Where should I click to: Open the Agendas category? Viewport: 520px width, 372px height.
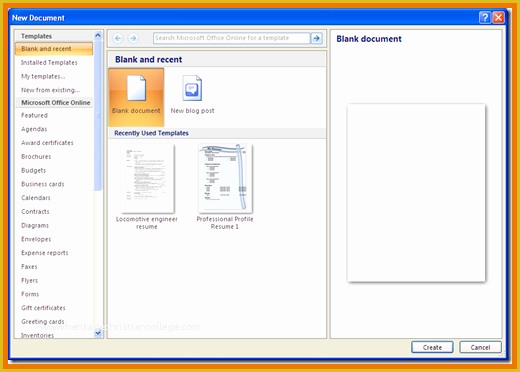[x=34, y=129]
